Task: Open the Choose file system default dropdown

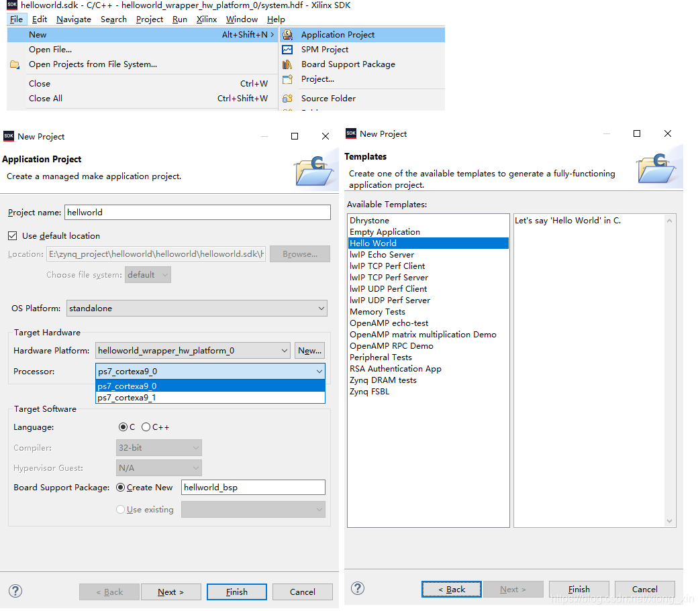Action: tap(148, 275)
